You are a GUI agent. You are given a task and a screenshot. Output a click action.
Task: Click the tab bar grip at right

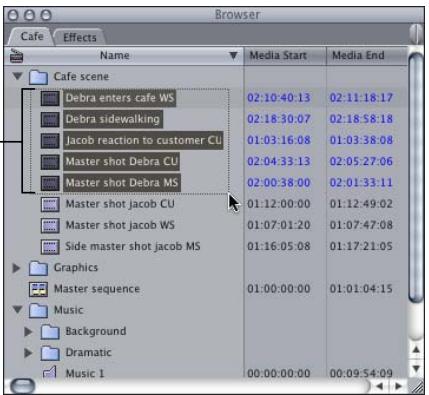(x=416, y=33)
